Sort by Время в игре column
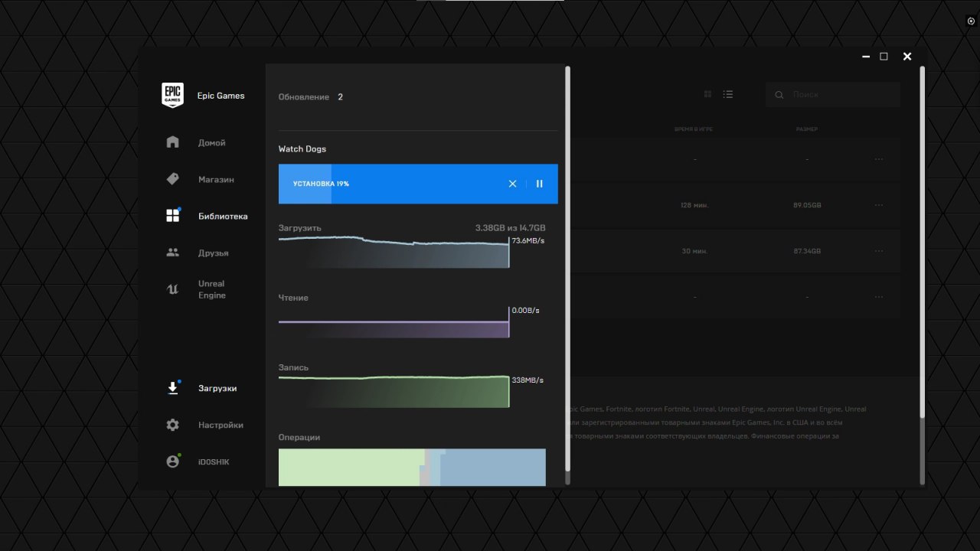The height and width of the screenshot is (551, 980). (x=694, y=129)
